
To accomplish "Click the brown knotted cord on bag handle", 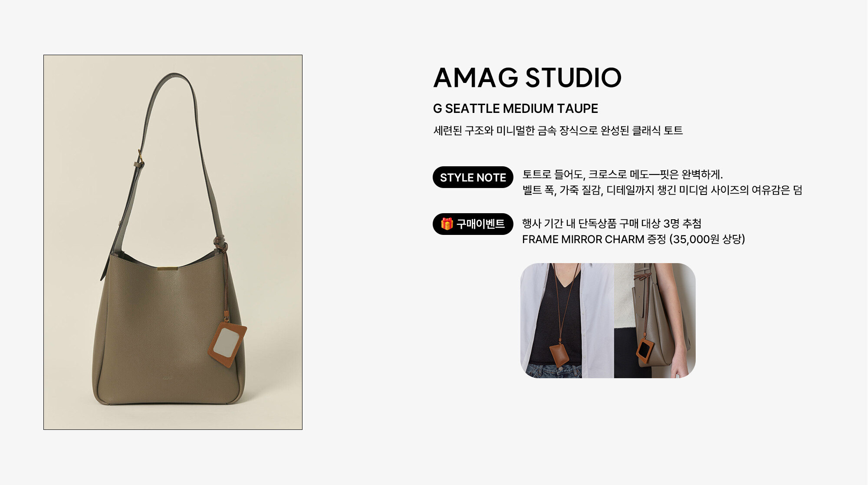I will (x=221, y=244).
